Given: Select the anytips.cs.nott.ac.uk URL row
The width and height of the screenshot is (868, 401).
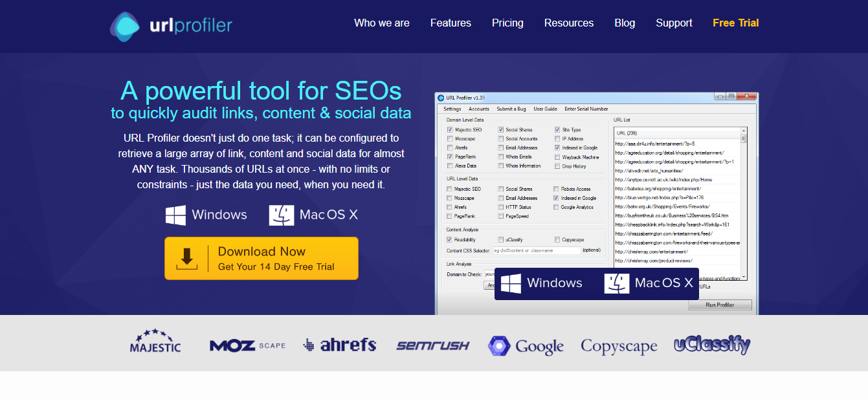Looking at the screenshot, I should pyautogui.click(x=677, y=180).
